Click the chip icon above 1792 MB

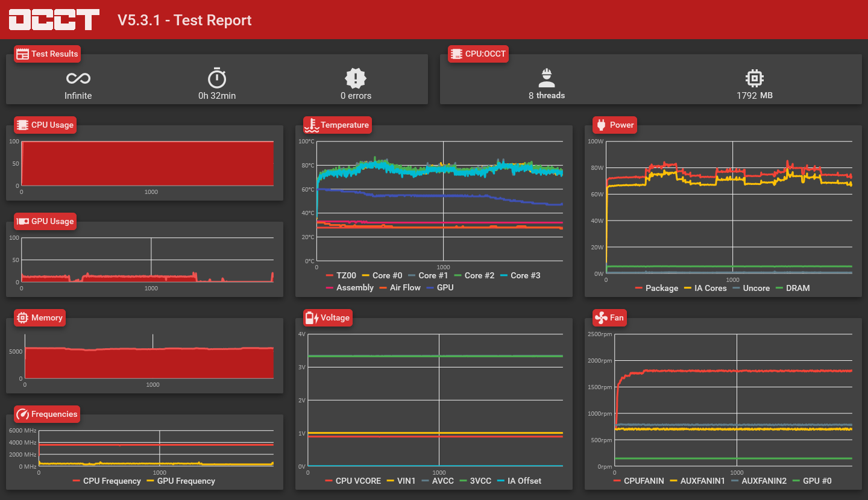coord(754,78)
